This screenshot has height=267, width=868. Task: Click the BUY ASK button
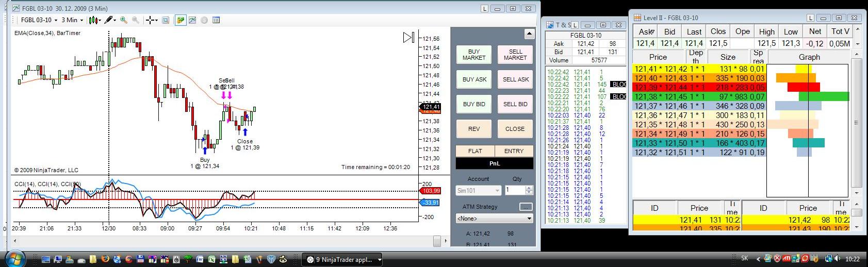[474, 79]
